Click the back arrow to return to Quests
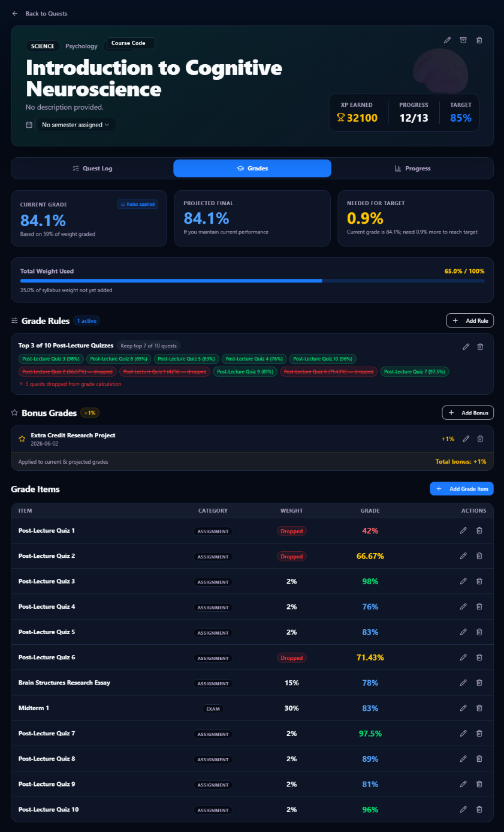Screen dimensions: 504x832 tap(15, 13)
